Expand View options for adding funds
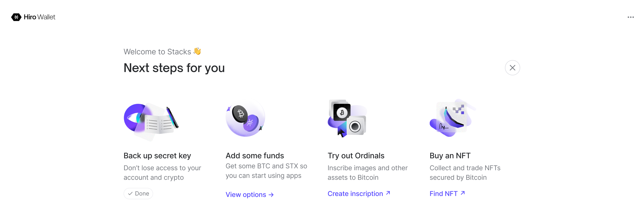This screenshot has height=221, width=644. pyautogui.click(x=249, y=195)
